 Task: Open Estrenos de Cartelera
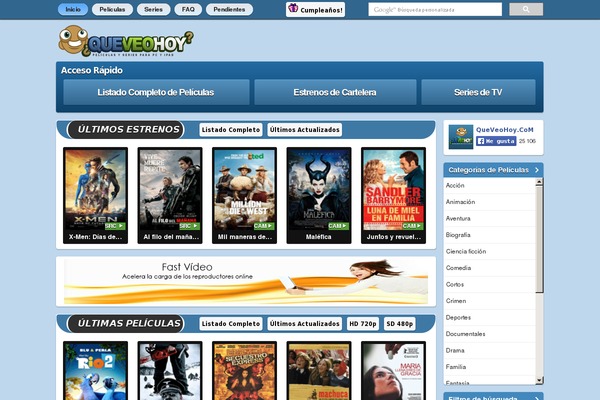click(335, 92)
